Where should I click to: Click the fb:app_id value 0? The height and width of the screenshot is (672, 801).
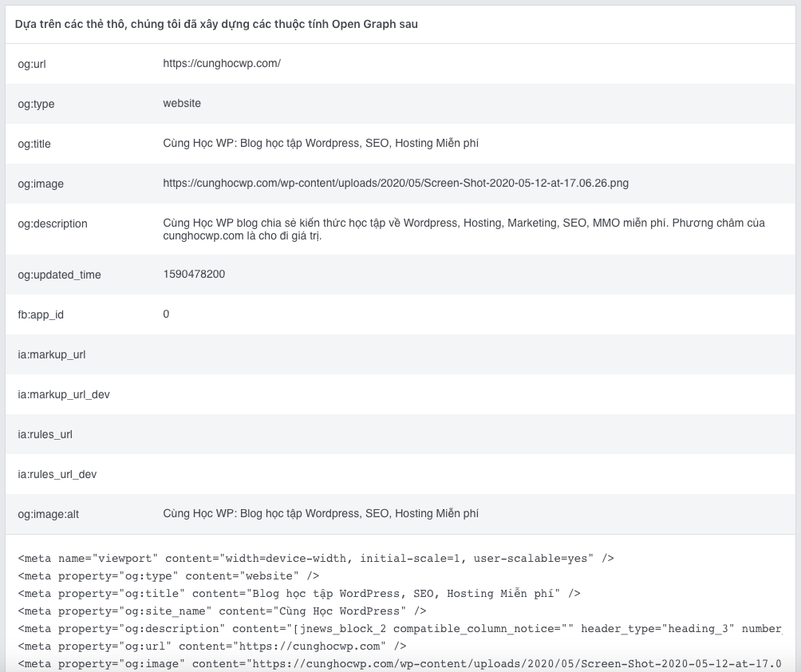coord(166,314)
